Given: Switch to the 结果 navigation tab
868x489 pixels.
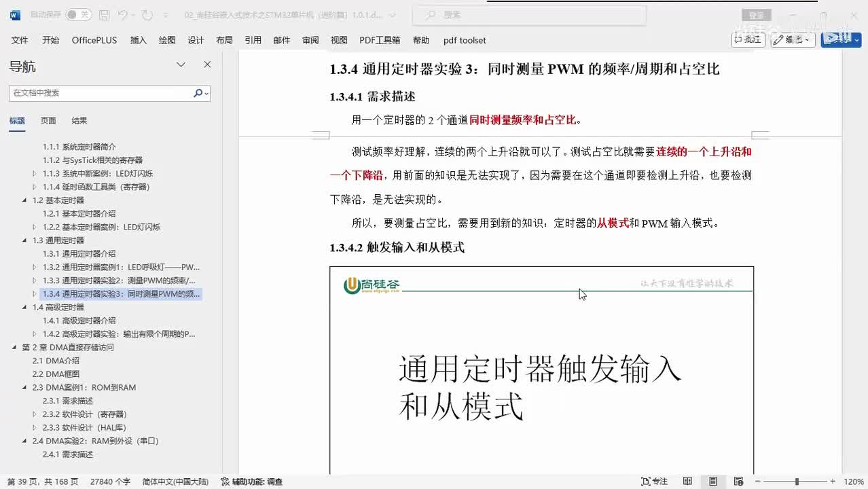Looking at the screenshot, I should pyautogui.click(x=79, y=121).
